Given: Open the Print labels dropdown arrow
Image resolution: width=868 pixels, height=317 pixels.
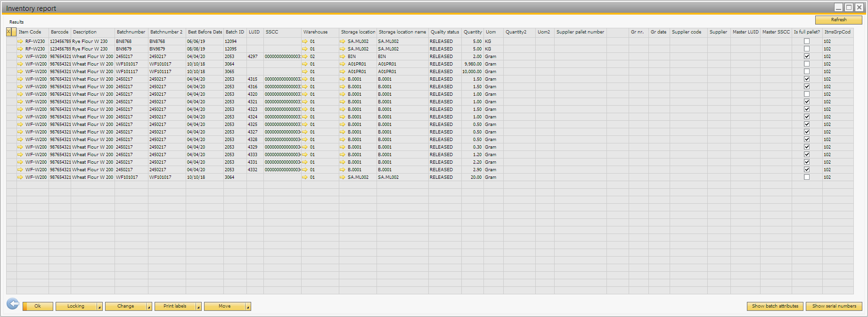Looking at the screenshot, I should pos(198,307).
